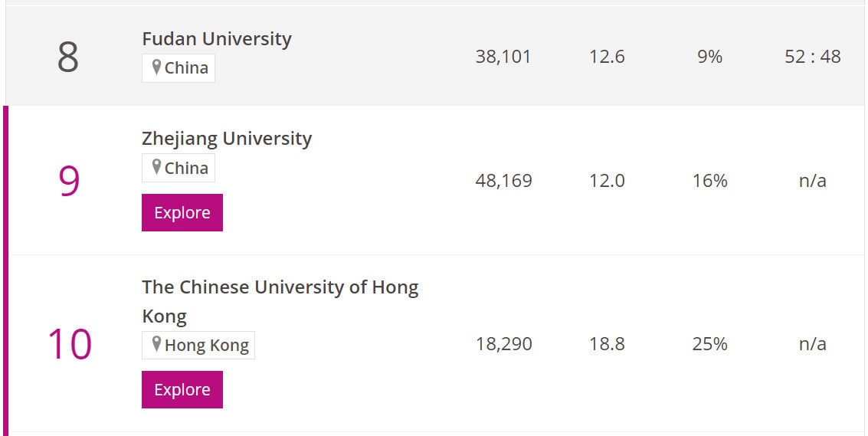
Task: Click the location pin icon next to Fudan's China tag
Action: (x=156, y=67)
